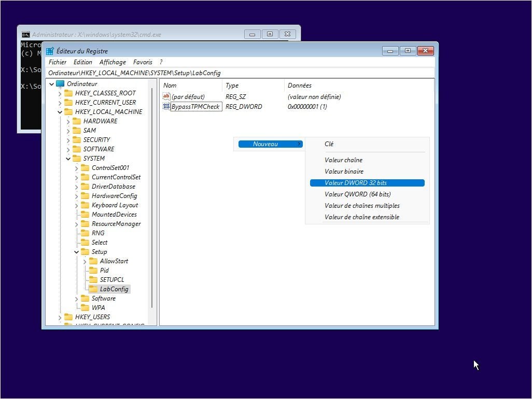Select Valeur de chaîne extensible

367,217
